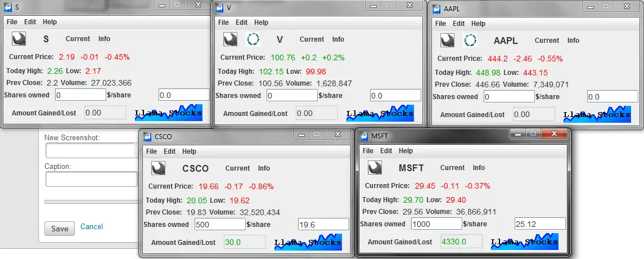644x259 pixels.
Task: Open Edit menu in V window
Action: pos(241,23)
